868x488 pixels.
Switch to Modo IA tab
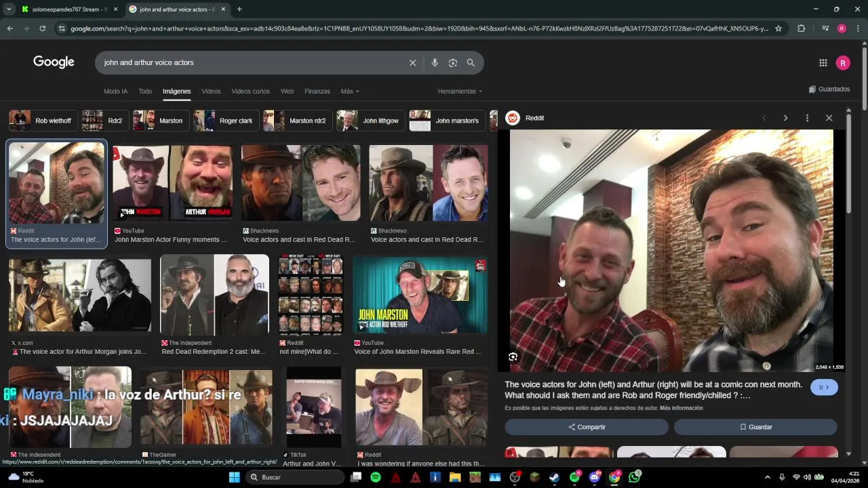pyautogui.click(x=115, y=91)
